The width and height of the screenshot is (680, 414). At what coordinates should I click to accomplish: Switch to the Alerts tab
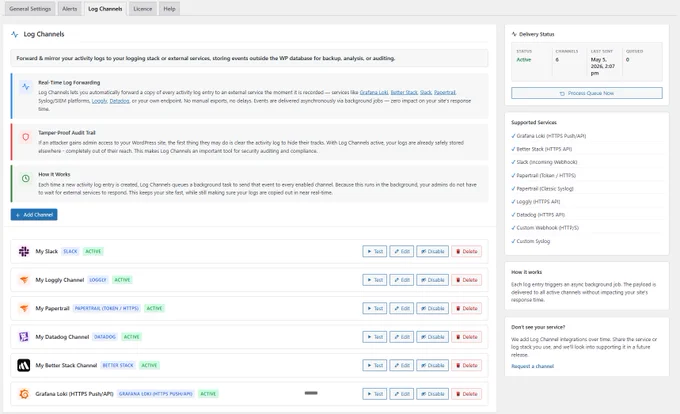(x=69, y=9)
